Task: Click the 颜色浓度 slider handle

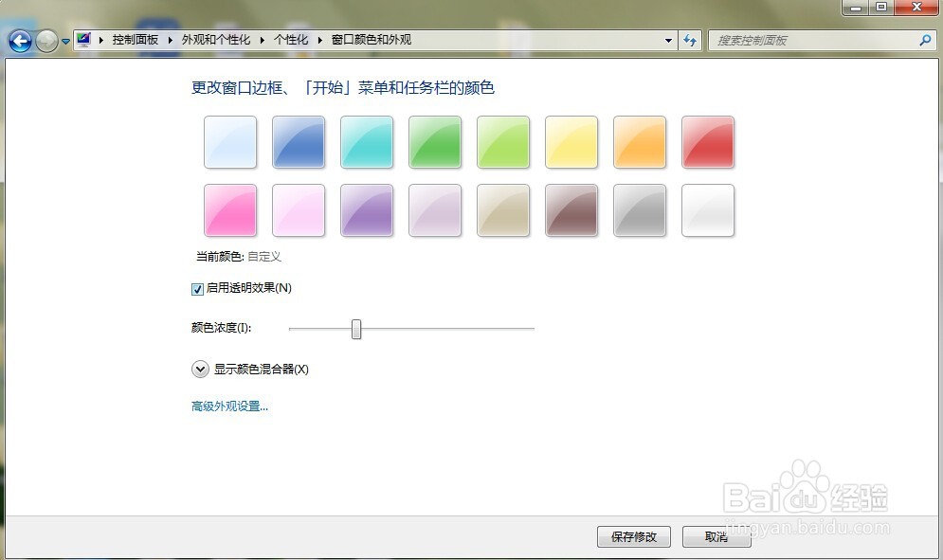Action: 355,329
